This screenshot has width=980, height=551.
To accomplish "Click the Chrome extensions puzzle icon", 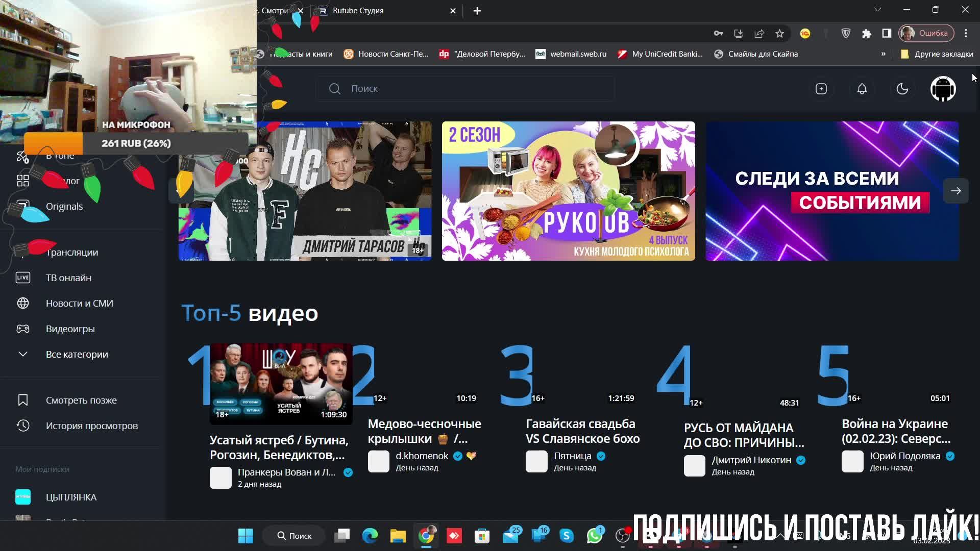I will pyautogui.click(x=866, y=34).
